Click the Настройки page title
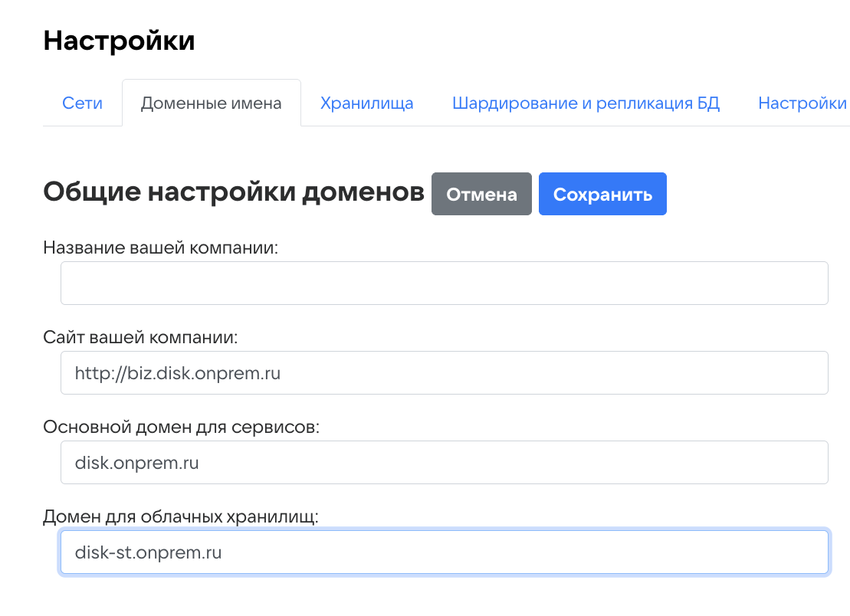Screen dimensions: 850x616 point(120,41)
